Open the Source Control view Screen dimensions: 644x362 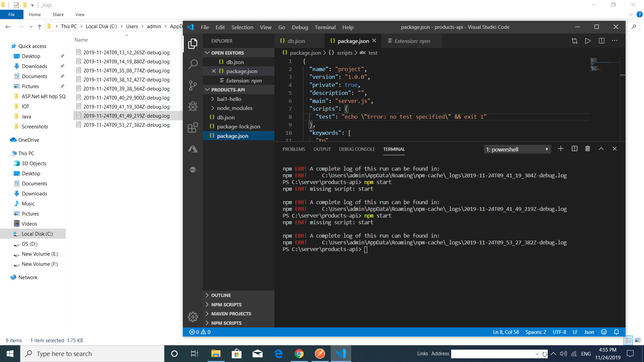click(193, 85)
